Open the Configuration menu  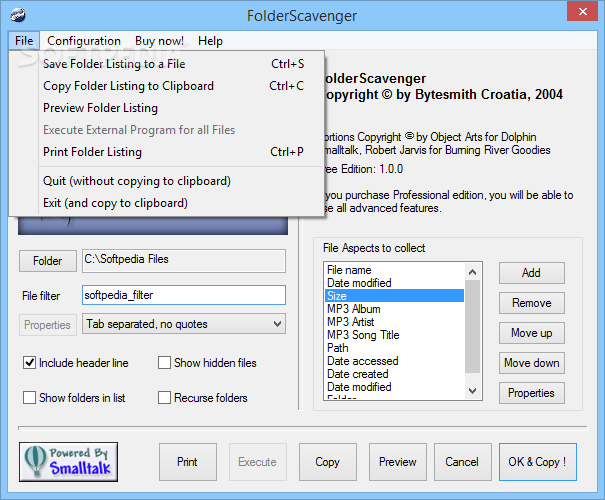click(84, 41)
